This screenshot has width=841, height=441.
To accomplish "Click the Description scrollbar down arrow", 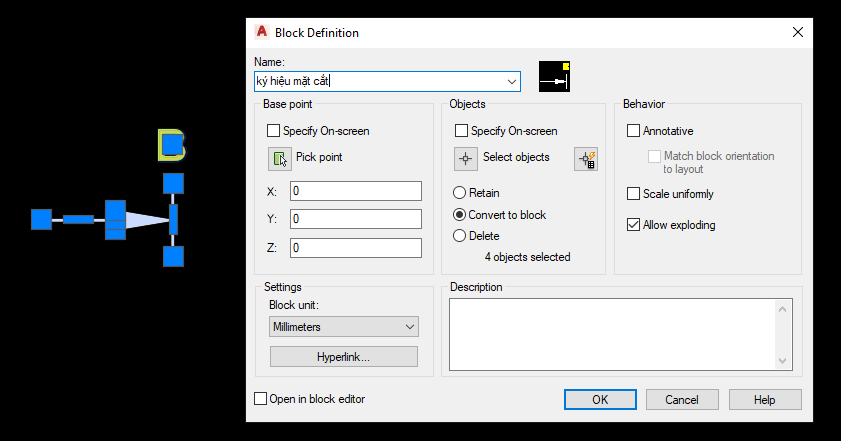I will tap(783, 361).
